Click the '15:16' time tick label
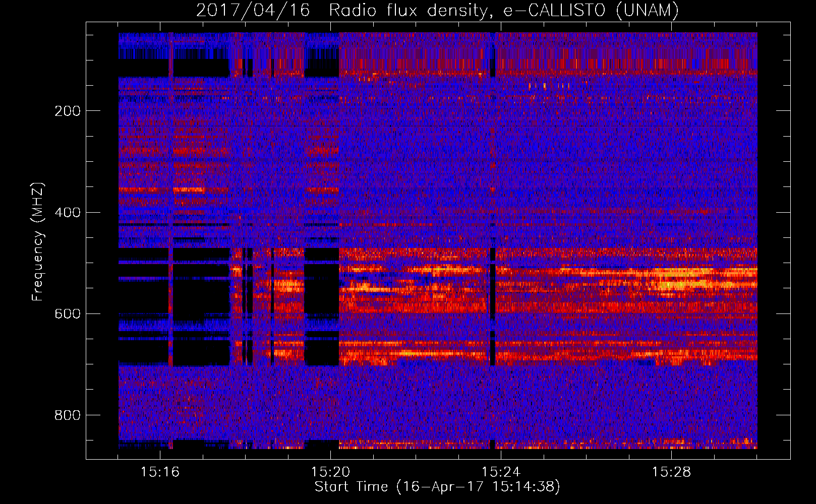This screenshot has width=816, height=504. pyautogui.click(x=160, y=472)
